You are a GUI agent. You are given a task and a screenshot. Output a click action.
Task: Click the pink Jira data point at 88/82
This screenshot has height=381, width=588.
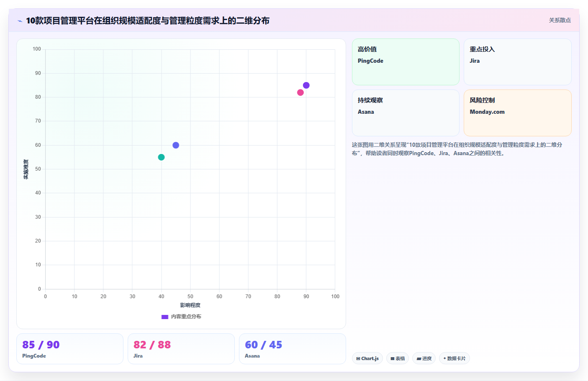(300, 92)
